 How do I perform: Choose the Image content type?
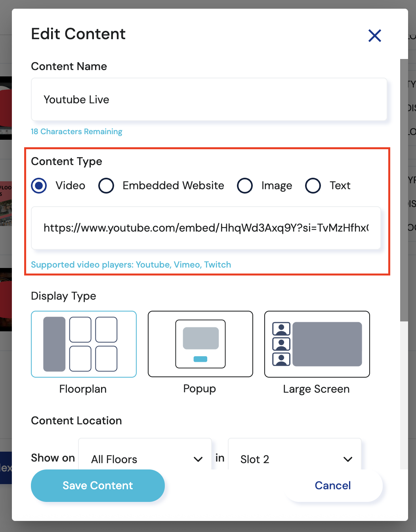click(245, 186)
